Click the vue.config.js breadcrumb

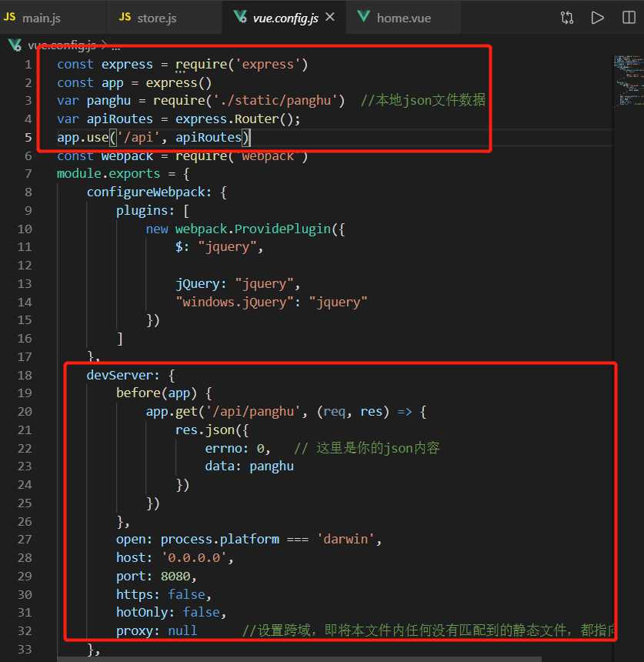(x=62, y=45)
